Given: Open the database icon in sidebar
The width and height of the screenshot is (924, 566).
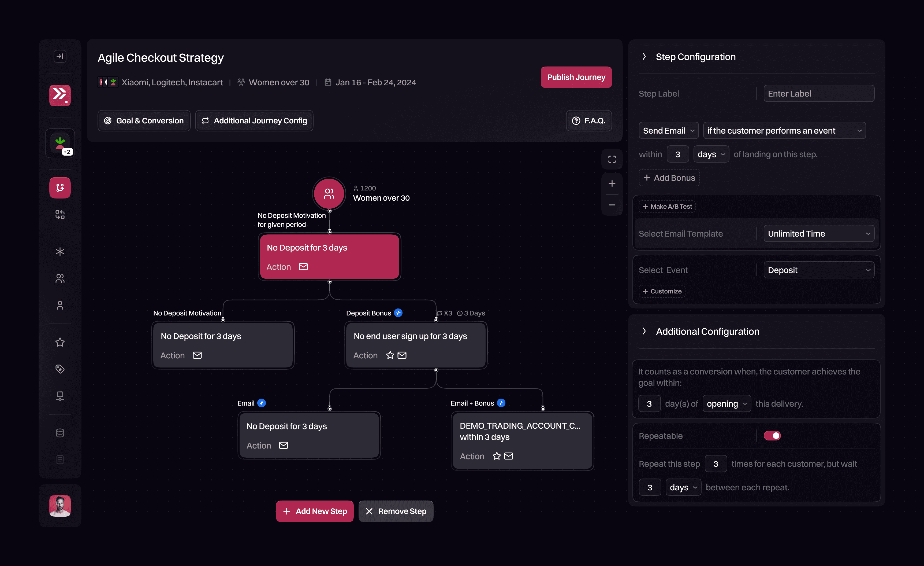Looking at the screenshot, I should tap(60, 433).
